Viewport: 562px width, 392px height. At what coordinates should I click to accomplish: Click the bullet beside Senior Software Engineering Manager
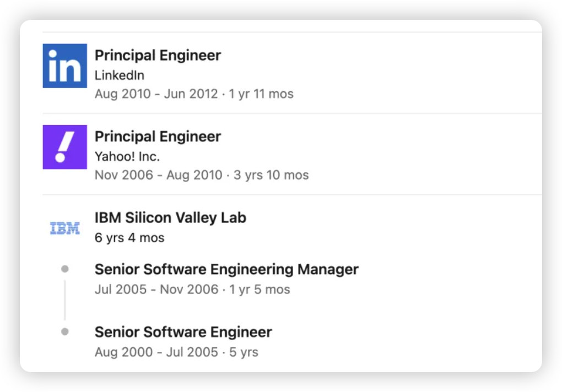pos(65,269)
